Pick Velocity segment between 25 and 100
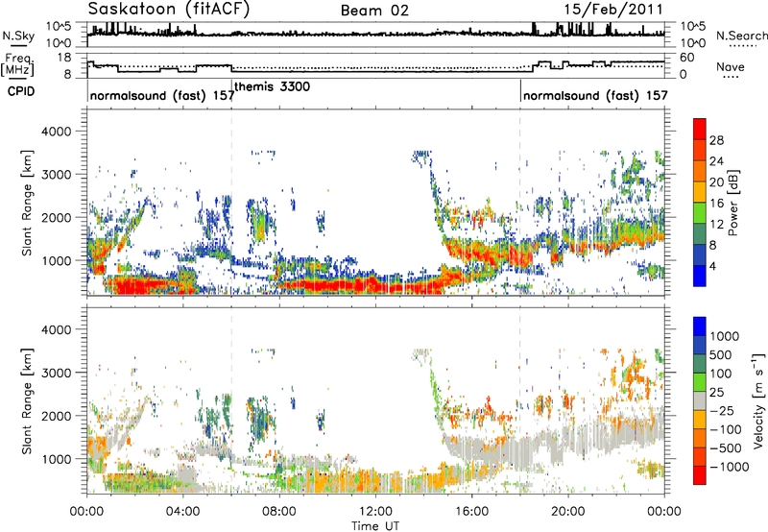This screenshot has height=532, width=768. (x=700, y=382)
